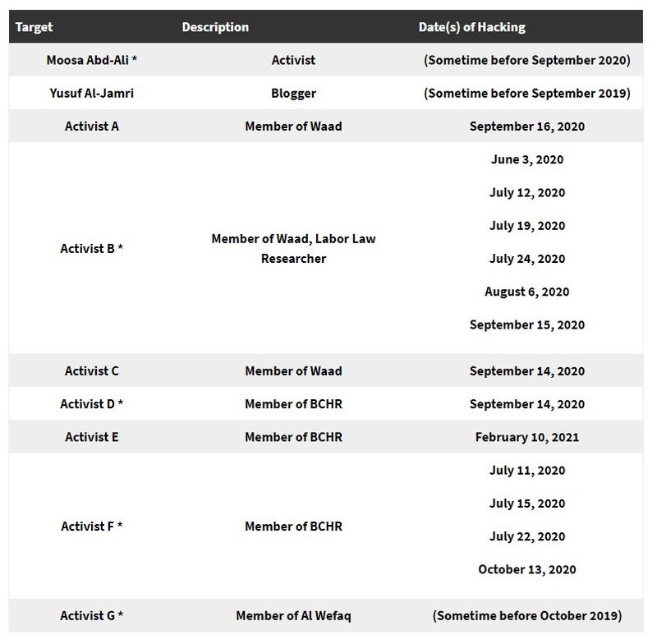Click the June 3, 2020 date

(x=526, y=159)
